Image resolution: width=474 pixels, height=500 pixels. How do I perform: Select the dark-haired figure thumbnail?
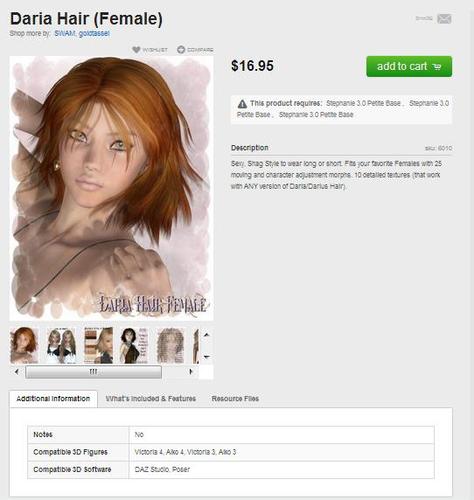pyautogui.click(x=134, y=345)
